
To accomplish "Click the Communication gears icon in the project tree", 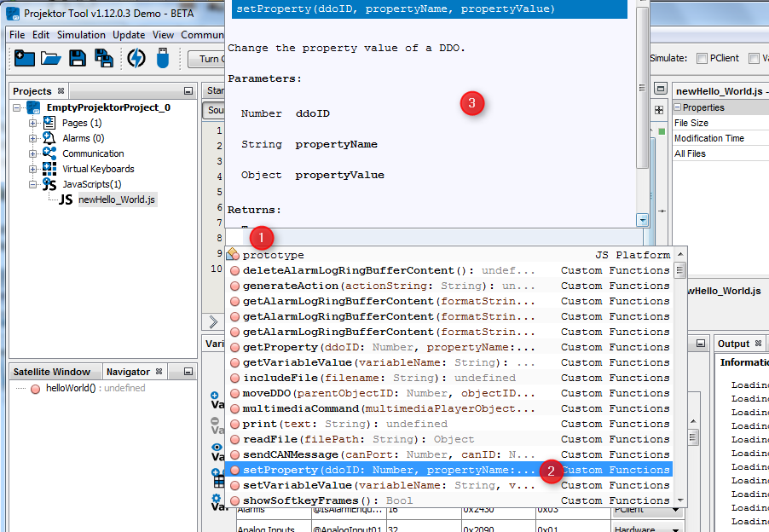I will 51,153.
